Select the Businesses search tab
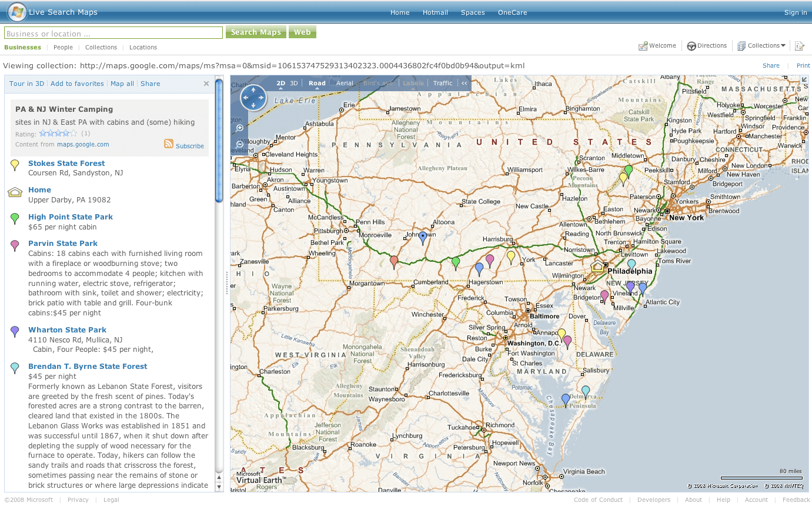 (23, 47)
